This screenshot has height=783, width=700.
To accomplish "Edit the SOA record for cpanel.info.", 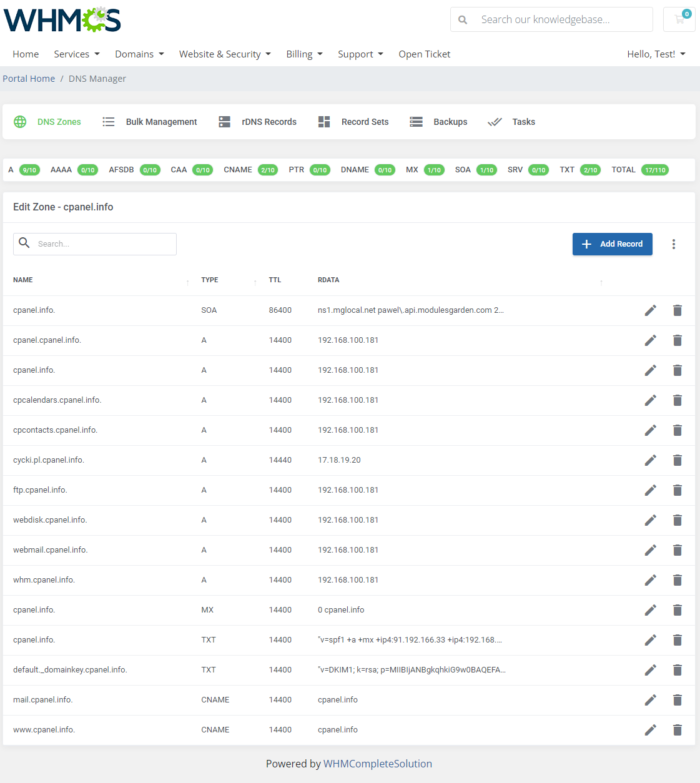I will [651, 310].
